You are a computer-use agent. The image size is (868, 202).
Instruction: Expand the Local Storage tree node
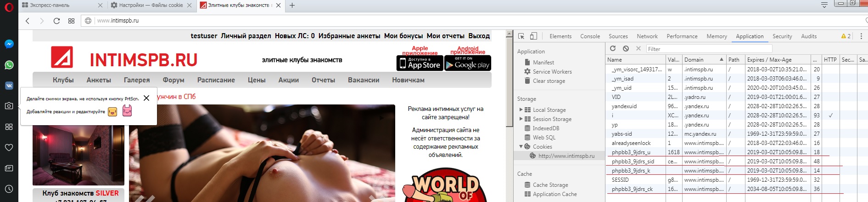[x=521, y=110]
